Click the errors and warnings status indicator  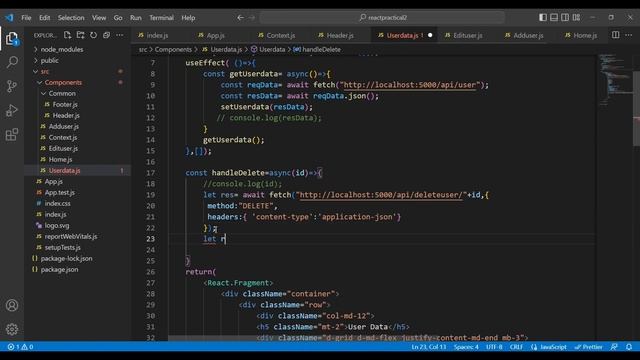(20, 347)
